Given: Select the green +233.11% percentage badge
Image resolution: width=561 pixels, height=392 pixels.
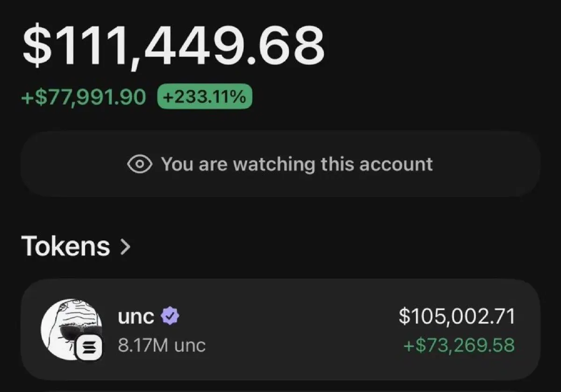Looking at the screenshot, I should tap(205, 97).
